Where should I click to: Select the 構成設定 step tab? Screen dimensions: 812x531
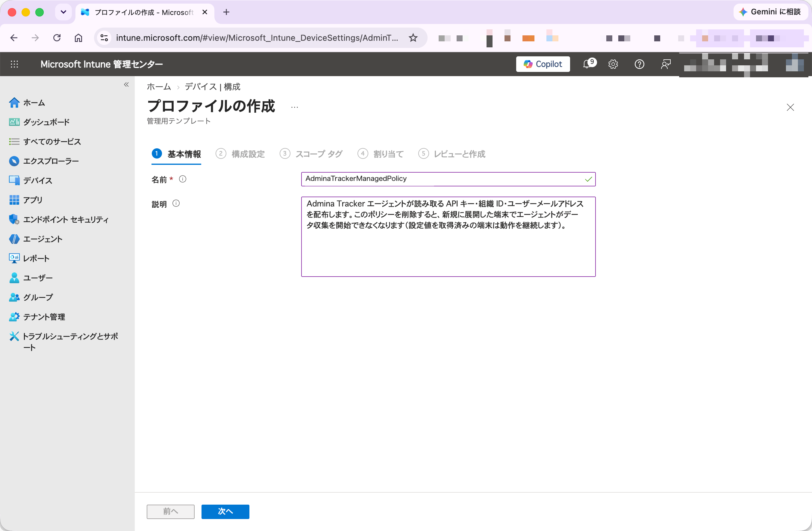point(240,154)
